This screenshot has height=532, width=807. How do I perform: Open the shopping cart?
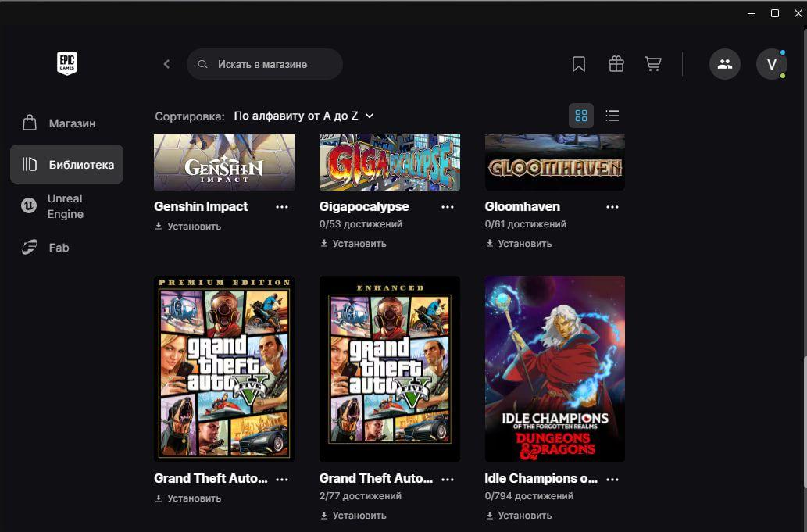coord(653,64)
